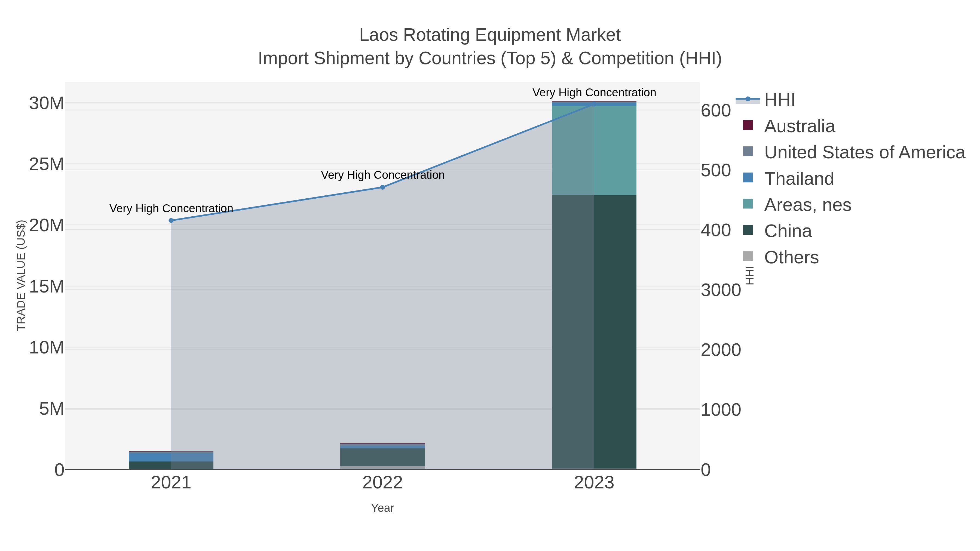Click the Australia maroon color swatch

[x=748, y=125]
